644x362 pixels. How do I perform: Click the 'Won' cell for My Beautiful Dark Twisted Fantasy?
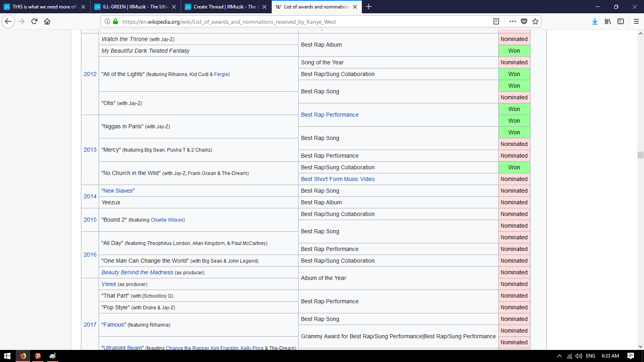(x=514, y=51)
